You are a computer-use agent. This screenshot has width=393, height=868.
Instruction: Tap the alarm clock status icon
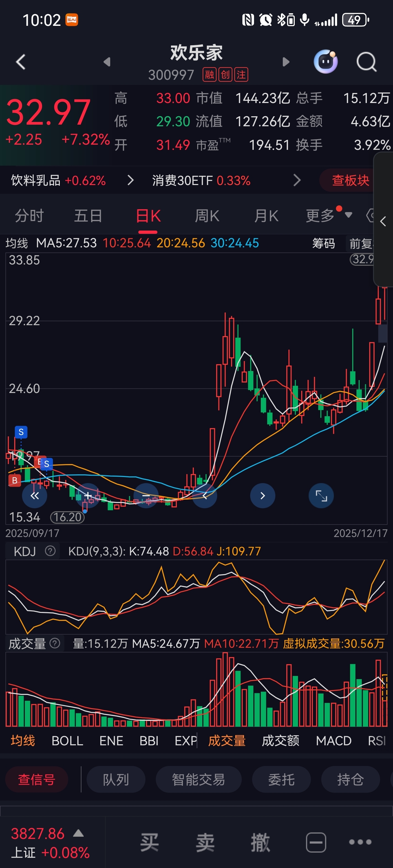pos(265,20)
